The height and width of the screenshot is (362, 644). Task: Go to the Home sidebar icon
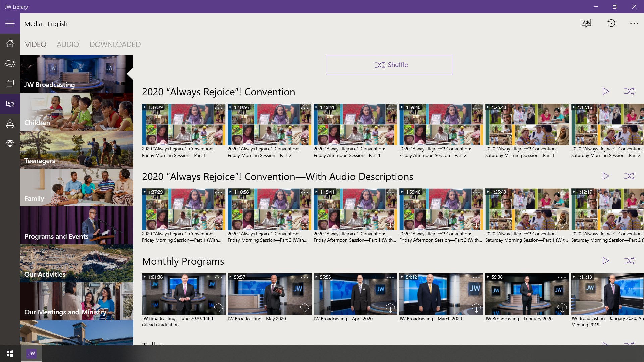10,43
